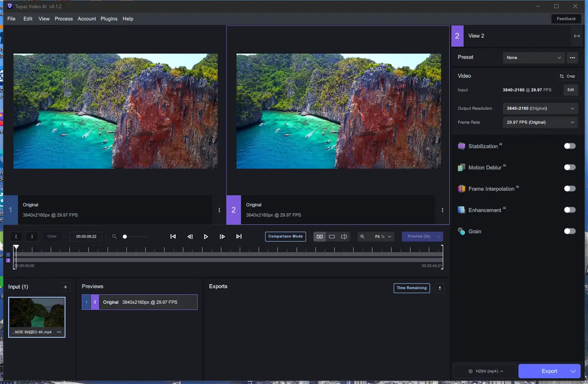
Task: Select the side-by-side view layout icon
Action: (x=320, y=237)
